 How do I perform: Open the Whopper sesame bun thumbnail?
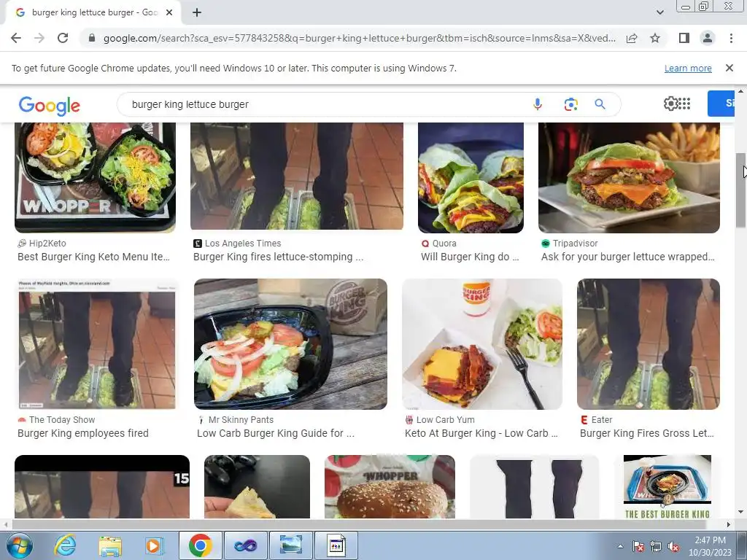pyautogui.click(x=390, y=486)
